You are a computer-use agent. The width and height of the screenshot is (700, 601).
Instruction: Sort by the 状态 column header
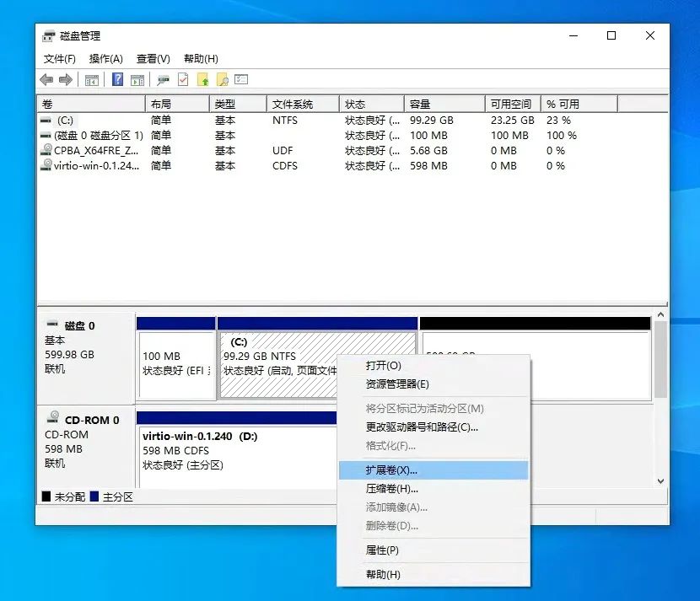[372, 105]
